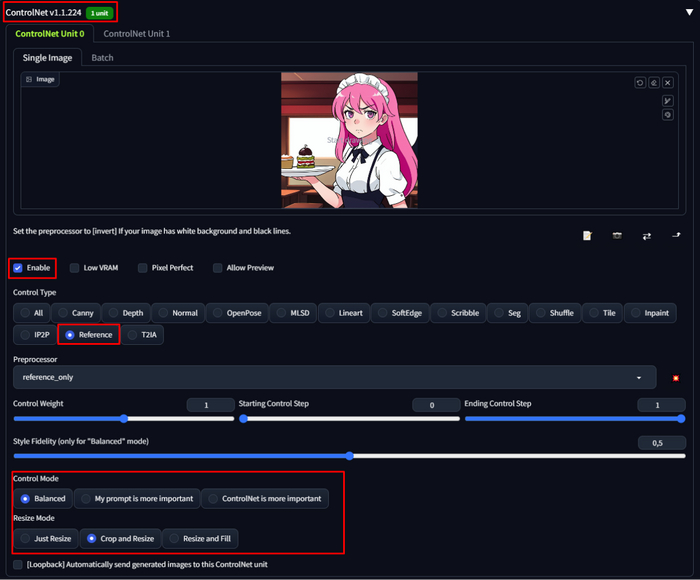700x580 pixels.
Task: Click the green 1 unit badge
Action: click(99, 13)
